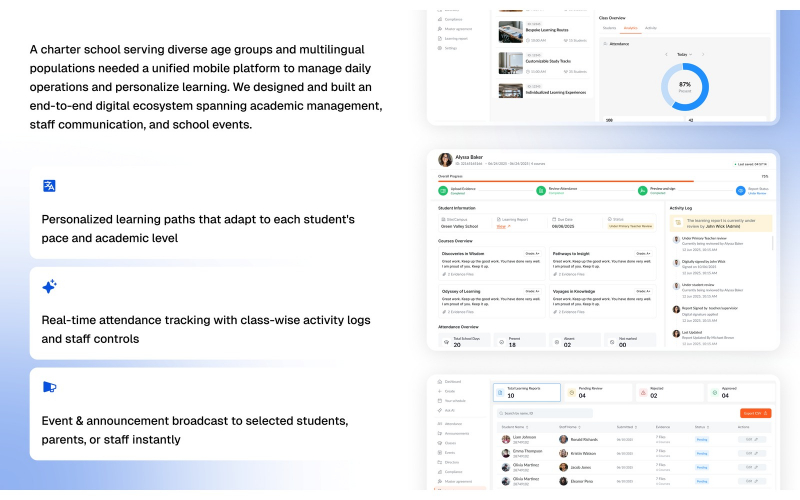This screenshot has height=500, width=800.
Task: Sort the table by Status column
Action: tap(702, 427)
